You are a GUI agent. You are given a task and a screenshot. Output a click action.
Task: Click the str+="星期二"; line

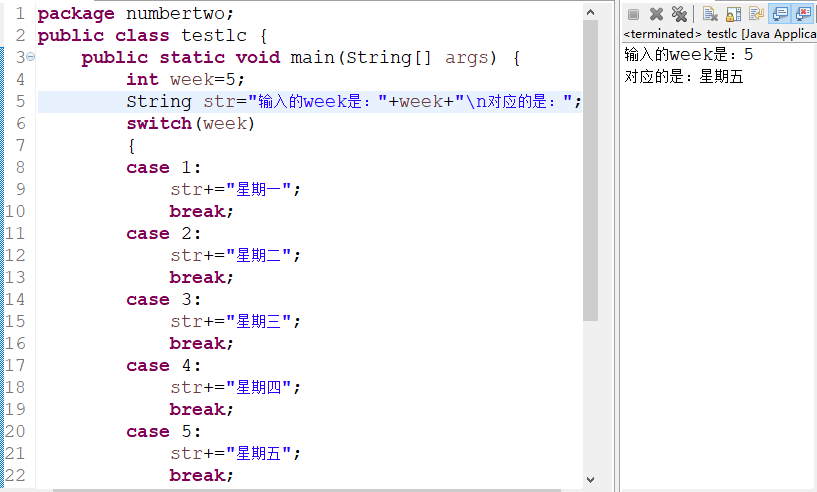(x=236, y=255)
